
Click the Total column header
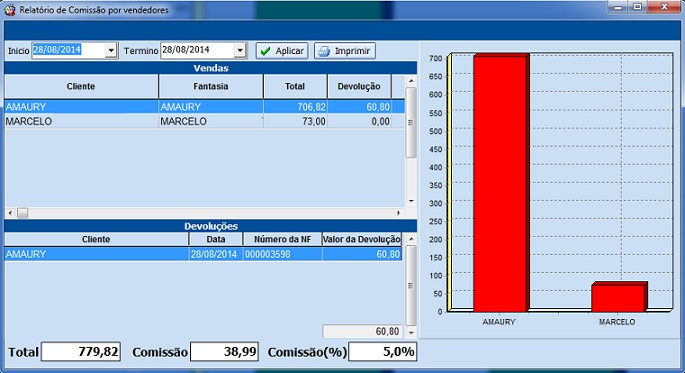295,86
